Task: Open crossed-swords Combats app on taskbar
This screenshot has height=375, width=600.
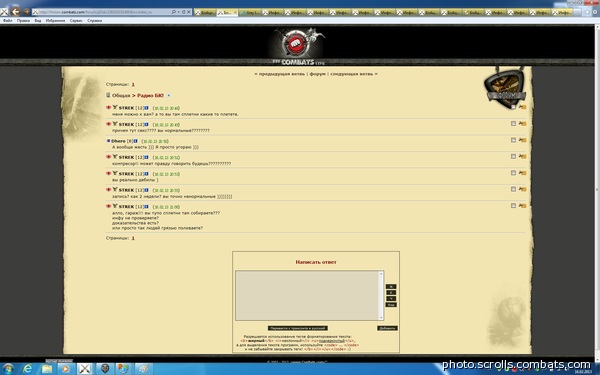Action: point(85,369)
